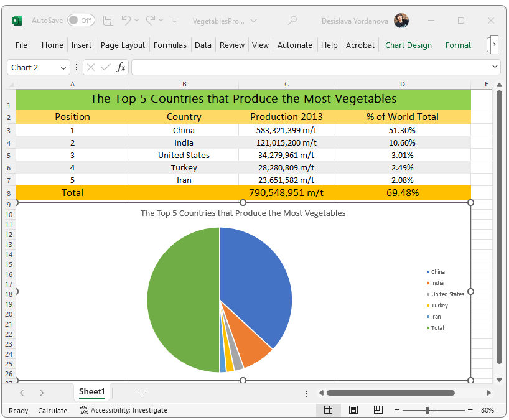Viewport: 509px width, 420px height.
Task: Switch to Normal view in status bar
Action: pos(329,410)
